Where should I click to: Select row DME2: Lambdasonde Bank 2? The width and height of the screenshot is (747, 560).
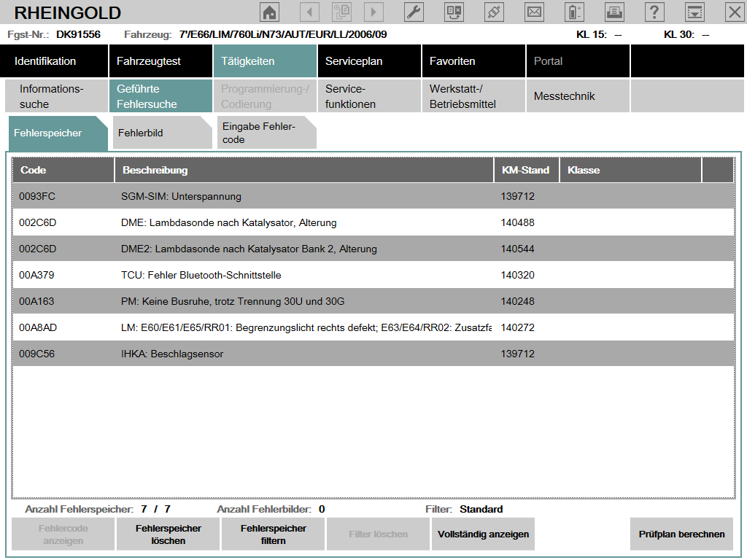click(x=373, y=249)
